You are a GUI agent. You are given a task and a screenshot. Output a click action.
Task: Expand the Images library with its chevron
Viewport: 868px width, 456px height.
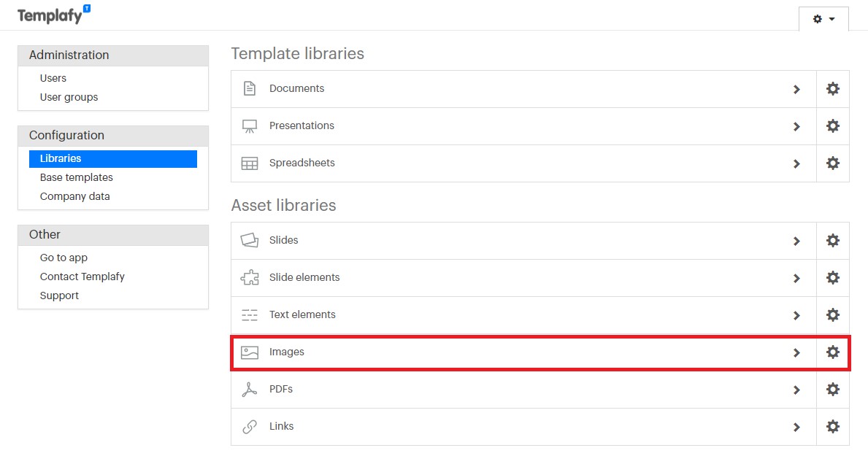(797, 352)
